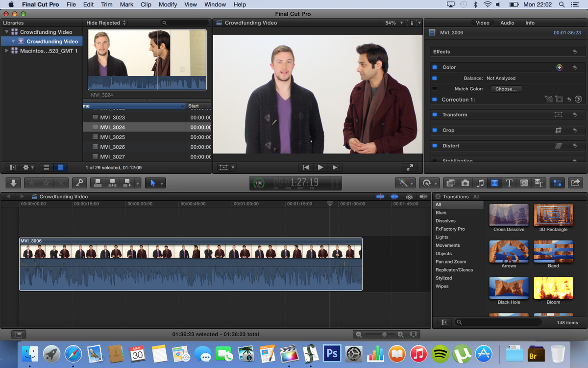
Task: Open the Photos browser
Action: pyautogui.click(x=465, y=183)
